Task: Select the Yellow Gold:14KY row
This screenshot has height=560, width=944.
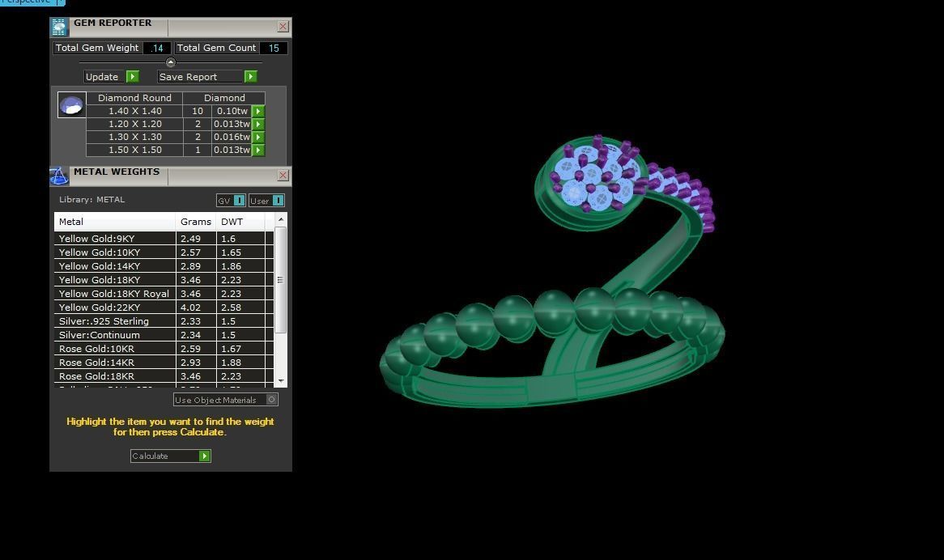Action: (x=164, y=266)
